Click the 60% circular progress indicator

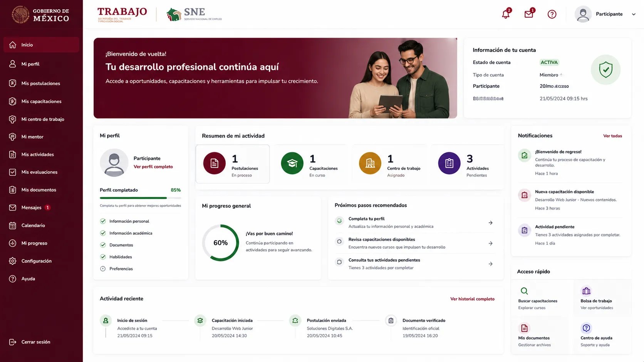click(220, 243)
